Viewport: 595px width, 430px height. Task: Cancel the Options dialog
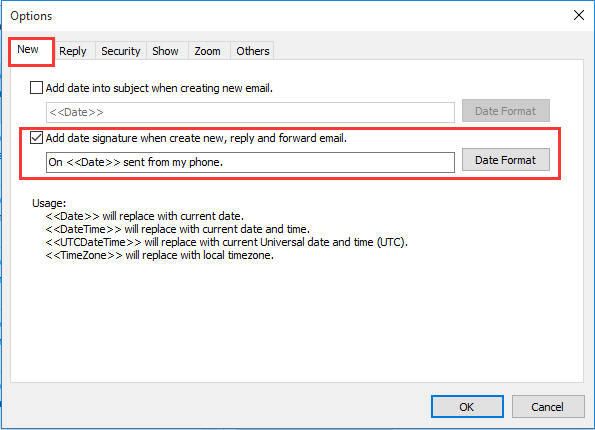548,407
